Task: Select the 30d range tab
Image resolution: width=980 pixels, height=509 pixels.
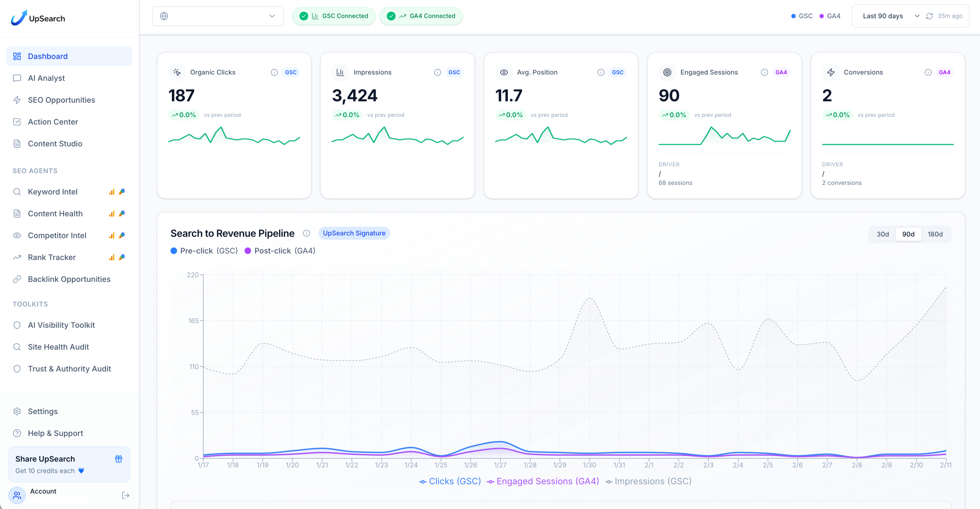Action: pyautogui.click(x=883, y=234)
